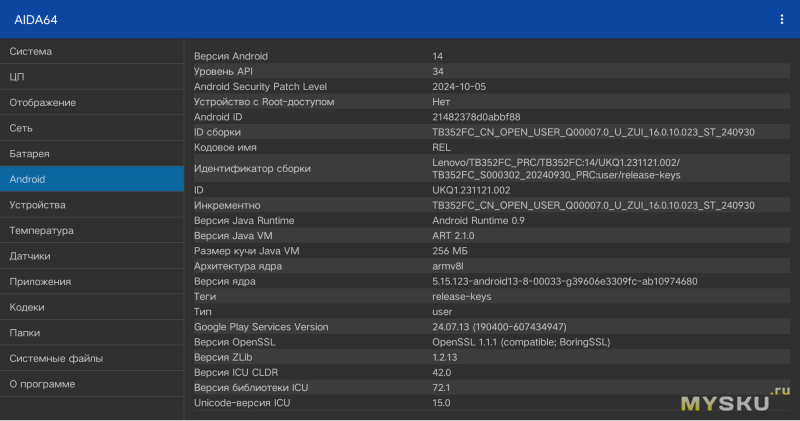This screenshot has height=421, width=800.
Task: Click Размер кучи Java VM row
Action: [x=492, y=251]
